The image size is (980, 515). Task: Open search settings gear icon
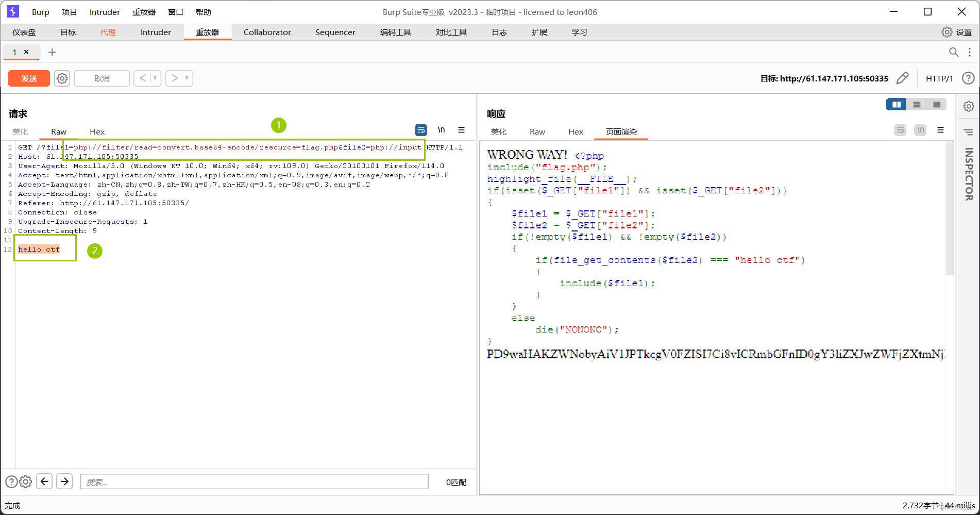pos(26,481)
